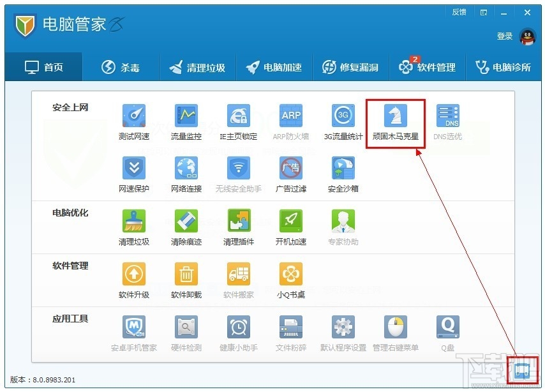Open 清除痕迹 trace eraser
The image size is (545, 392).
(186, 227)
